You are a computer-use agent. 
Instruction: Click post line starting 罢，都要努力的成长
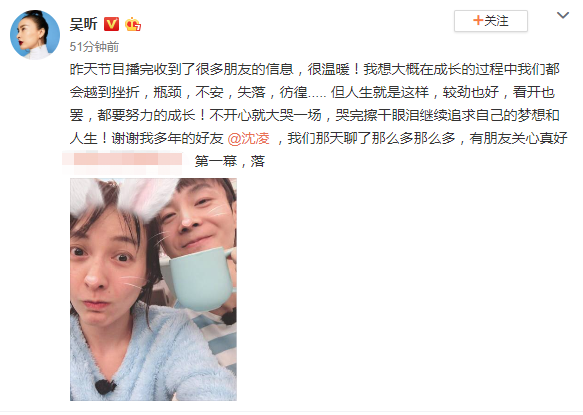point(315,115)
